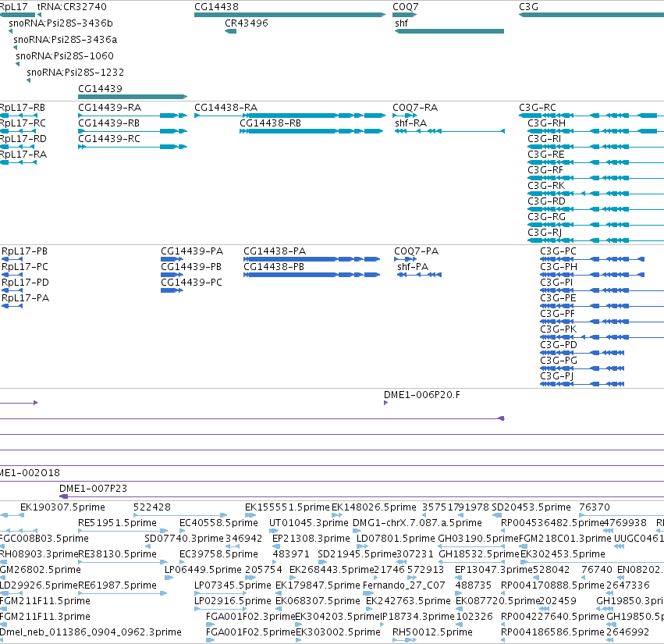Click the RpL17-RD transcript label
This screenshot has width=664, height=644.
pos(23,139)
